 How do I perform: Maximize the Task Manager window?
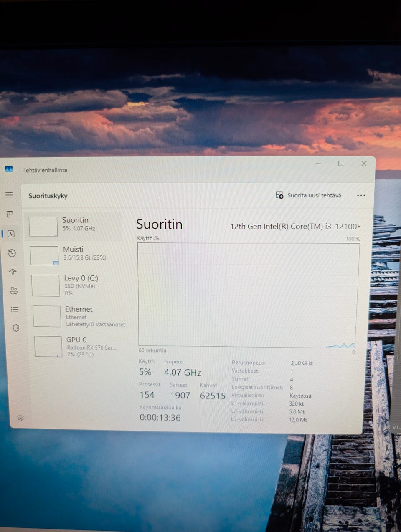(341, 164)
